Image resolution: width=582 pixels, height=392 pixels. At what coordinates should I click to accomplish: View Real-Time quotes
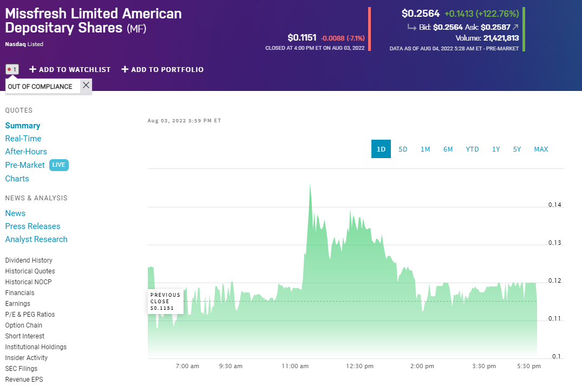(23, 138)
